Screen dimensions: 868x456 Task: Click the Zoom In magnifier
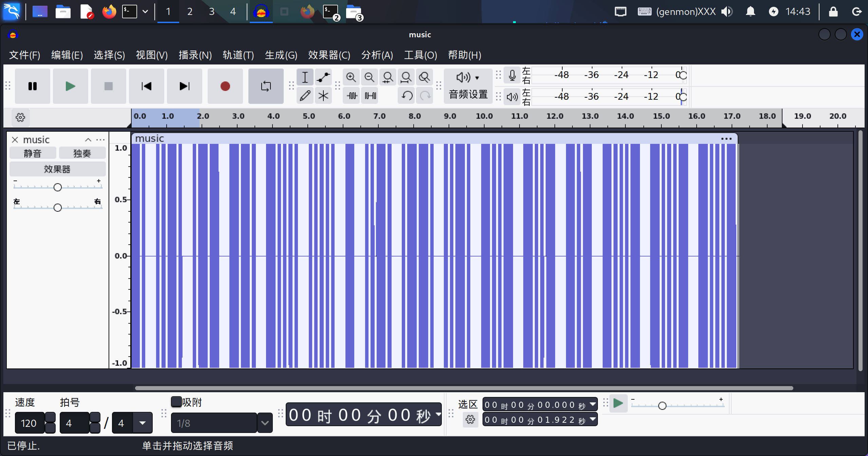coord(351,77)
